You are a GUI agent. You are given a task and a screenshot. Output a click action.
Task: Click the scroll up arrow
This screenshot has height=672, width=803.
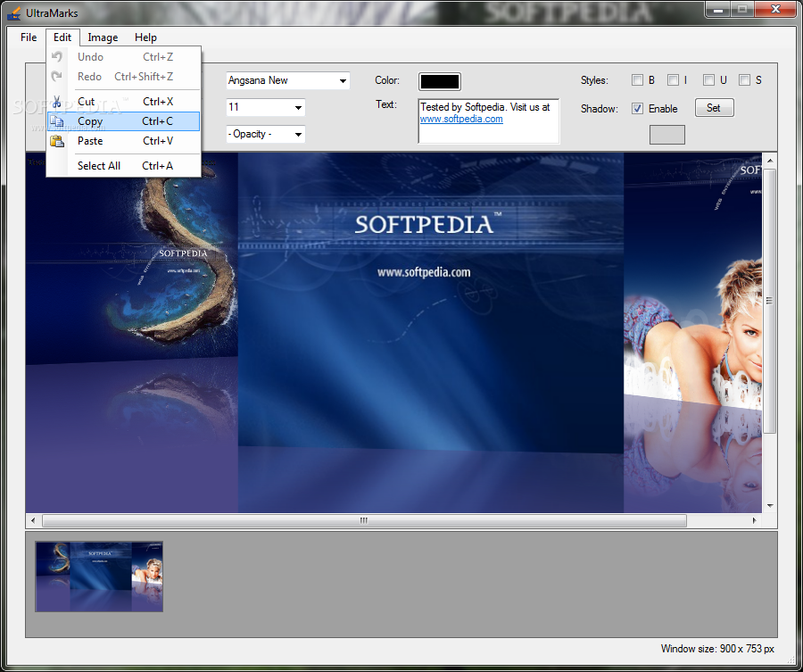click(770, 161)
